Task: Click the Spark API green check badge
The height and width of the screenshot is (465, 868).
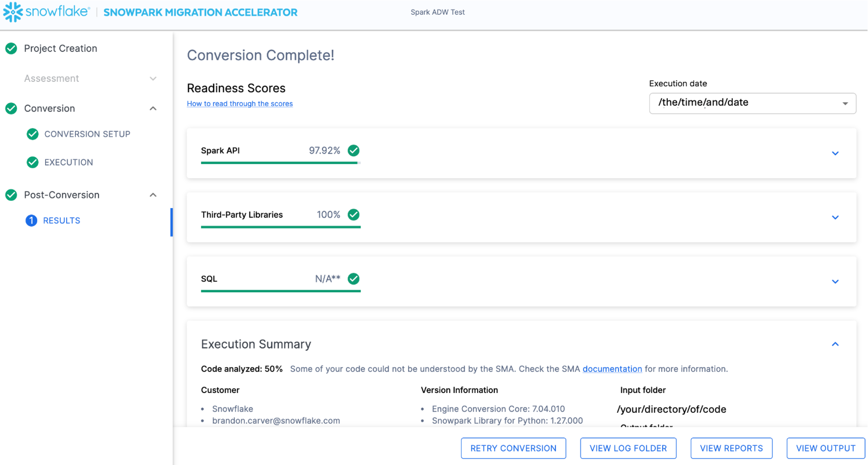Action: 354,150
